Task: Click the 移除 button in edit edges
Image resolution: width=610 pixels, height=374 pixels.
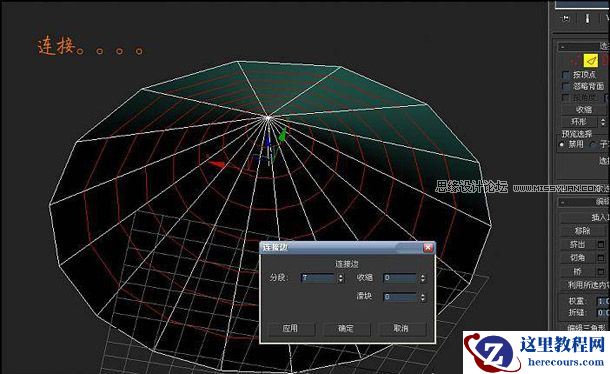Action: (583, 231)
